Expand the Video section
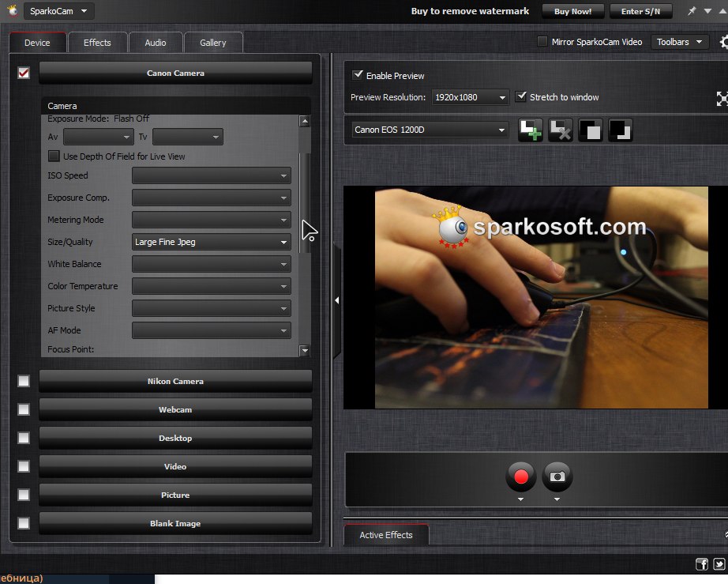728x584 pixels. click(x=175, y=466)
